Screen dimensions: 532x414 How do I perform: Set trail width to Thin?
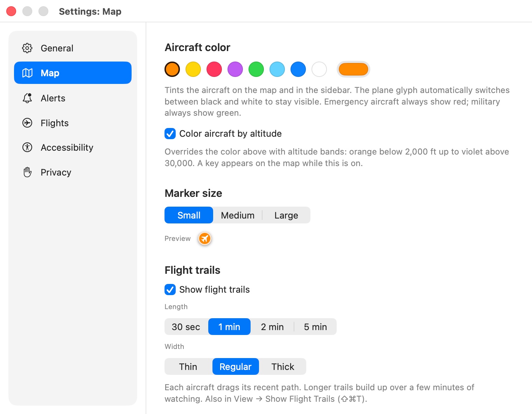click(188, 366)
